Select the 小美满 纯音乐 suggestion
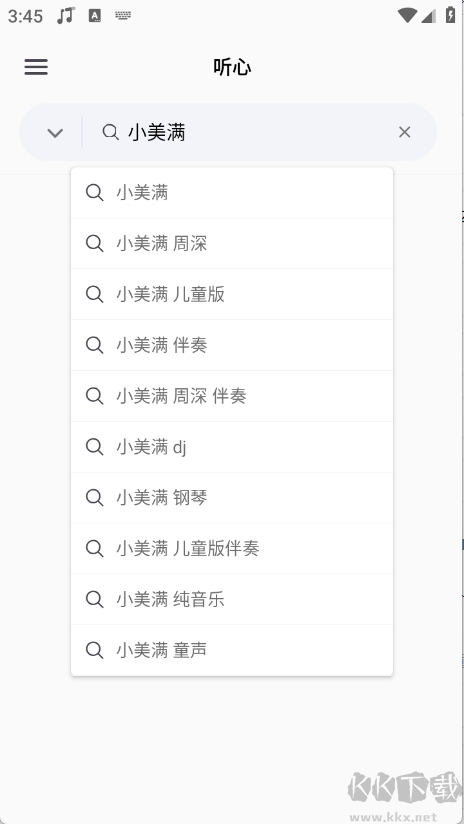This screenshot has width=464, height=824. [232, 599]
